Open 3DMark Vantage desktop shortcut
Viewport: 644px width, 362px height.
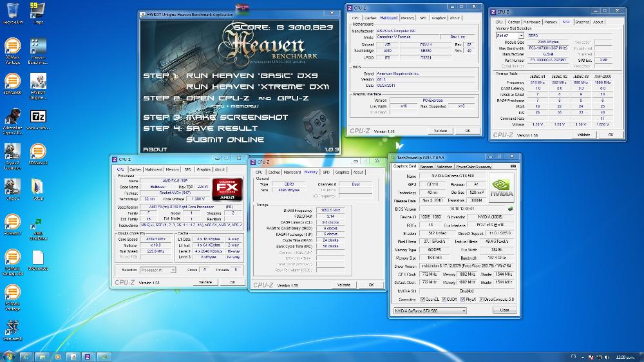click(x=12, y=51)
